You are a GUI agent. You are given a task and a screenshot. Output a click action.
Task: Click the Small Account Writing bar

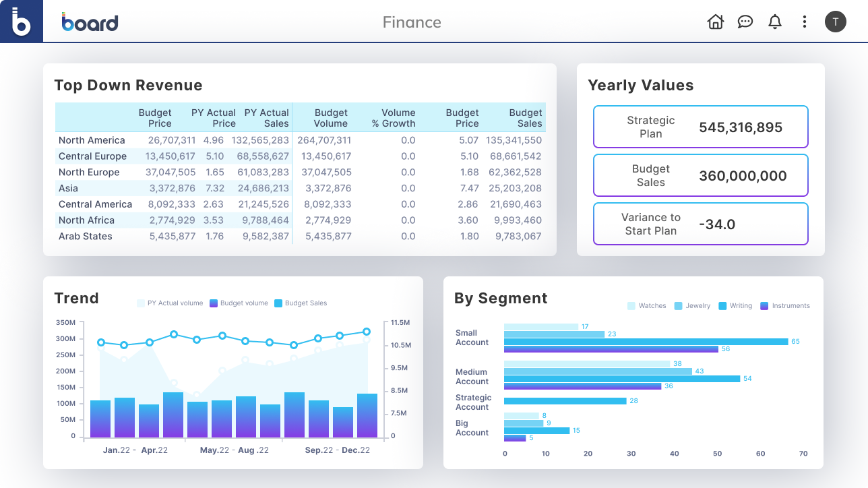click(x=646, y=342)
